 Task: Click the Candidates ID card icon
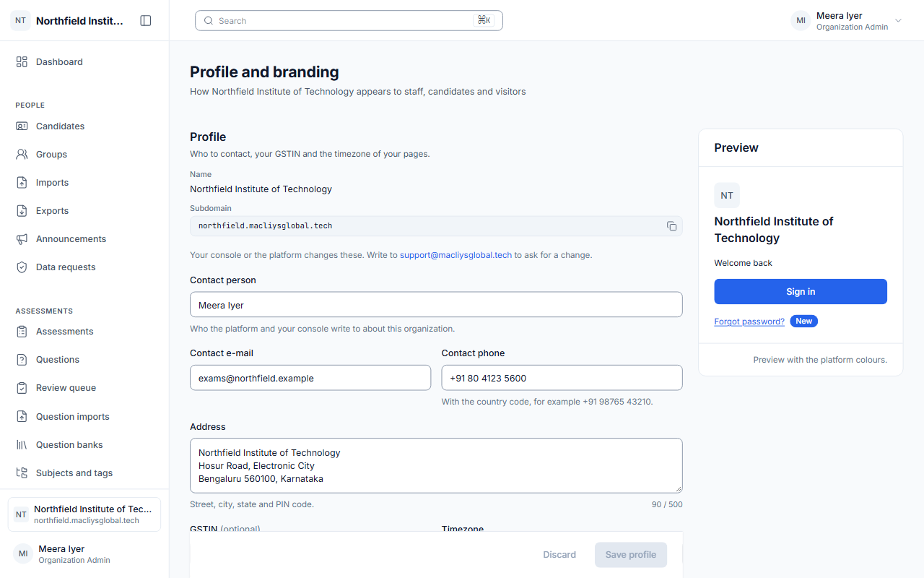coord(22,126)
